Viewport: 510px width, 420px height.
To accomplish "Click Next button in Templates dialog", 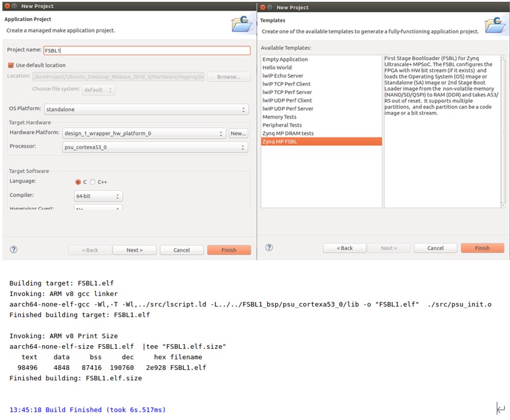I will (389, 248).
